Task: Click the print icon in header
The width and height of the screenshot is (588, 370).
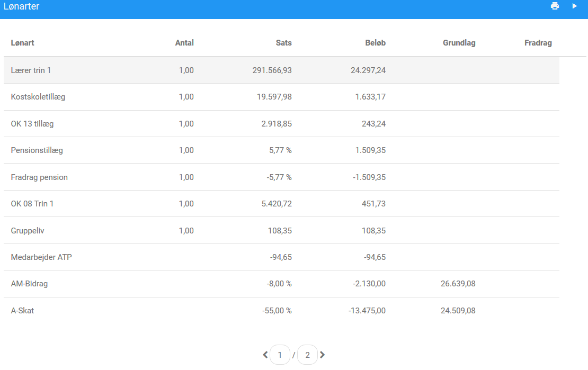Action: tap(555, 6)
